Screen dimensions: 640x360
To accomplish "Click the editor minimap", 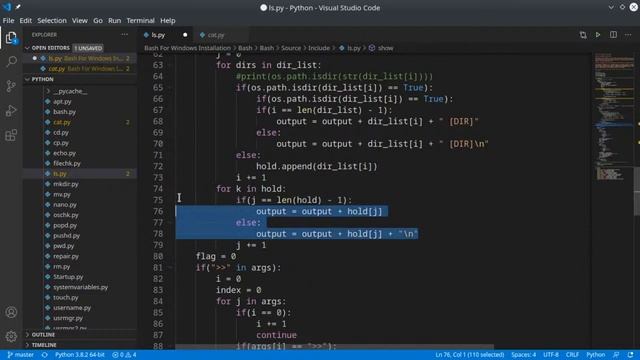I will (613, 118).
